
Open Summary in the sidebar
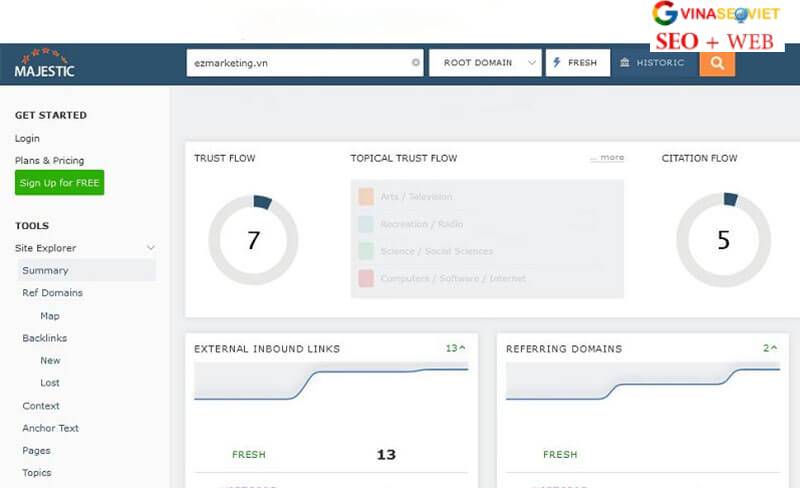[x=45, y=270]
